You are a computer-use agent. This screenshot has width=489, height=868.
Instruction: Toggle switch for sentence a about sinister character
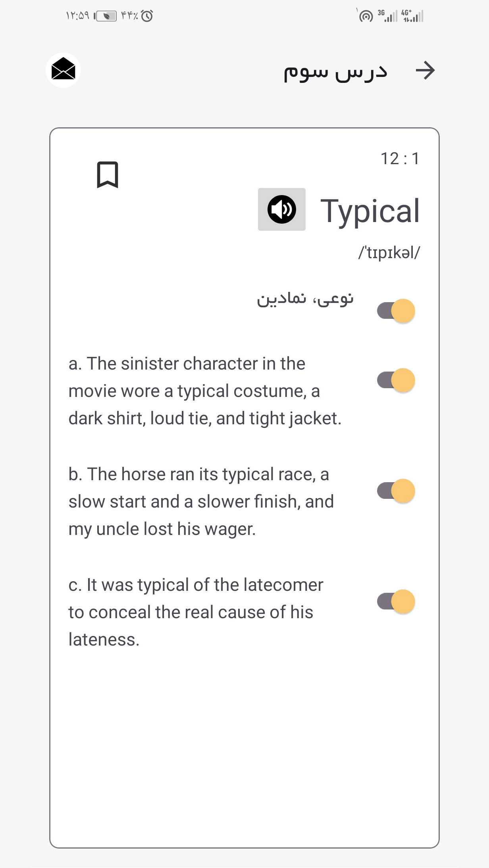click(396, 380)
